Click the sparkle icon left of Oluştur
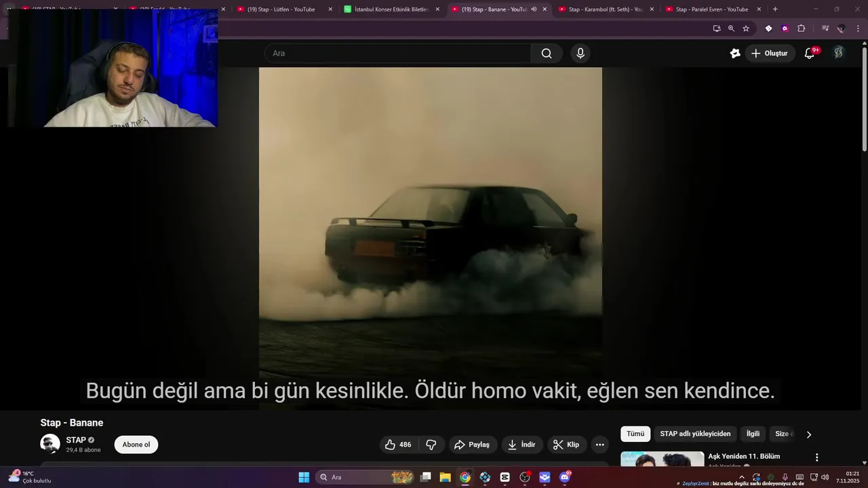Viewport: 868px width, 488px height. point(735,54)
